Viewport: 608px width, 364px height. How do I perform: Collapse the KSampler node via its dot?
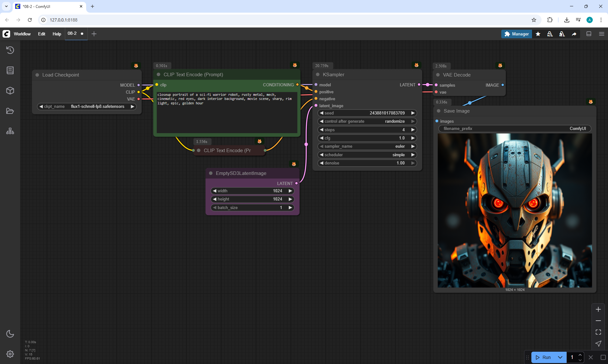point(318,75)
